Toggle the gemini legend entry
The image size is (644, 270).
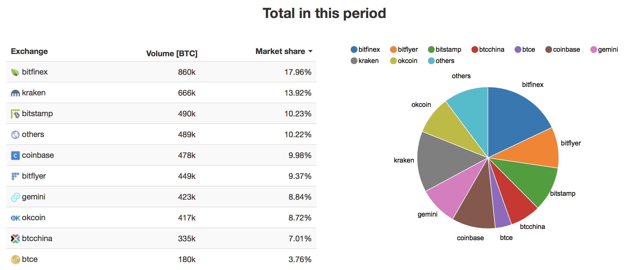tap(604, 50)
